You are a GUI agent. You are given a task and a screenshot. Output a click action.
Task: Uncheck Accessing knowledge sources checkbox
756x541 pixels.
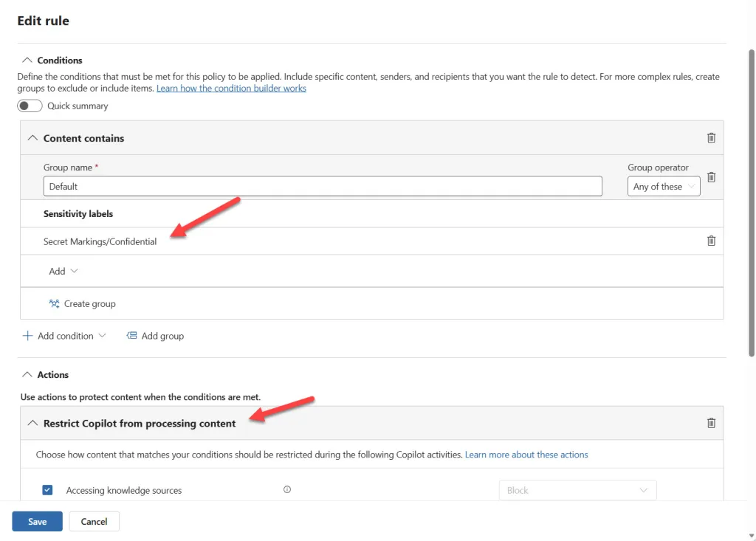point(47,490)
